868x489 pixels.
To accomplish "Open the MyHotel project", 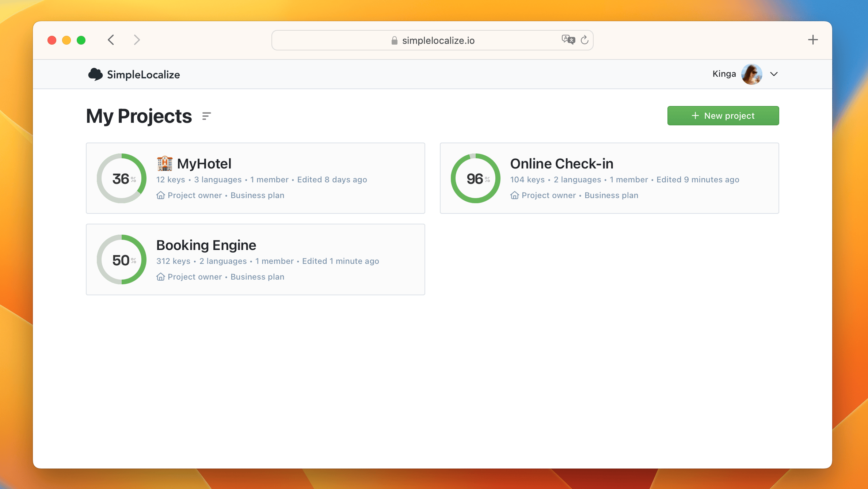I will point(255,178).
